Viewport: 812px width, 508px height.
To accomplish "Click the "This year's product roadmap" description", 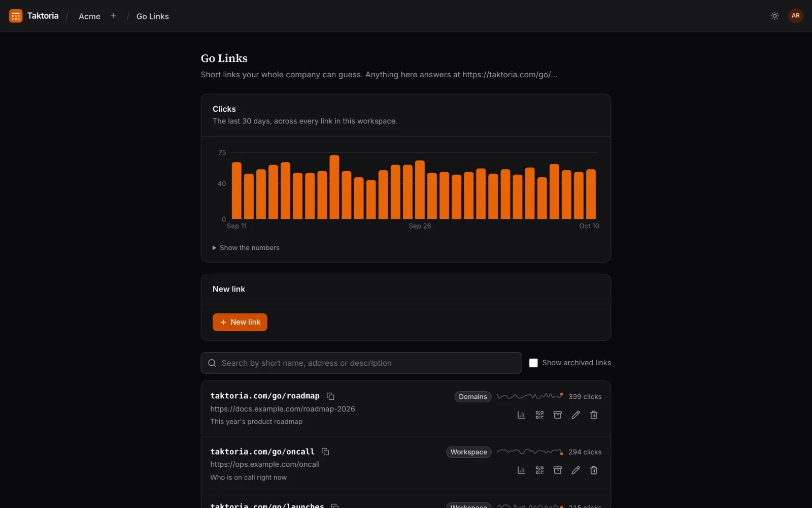I will [x=256, y=422].
